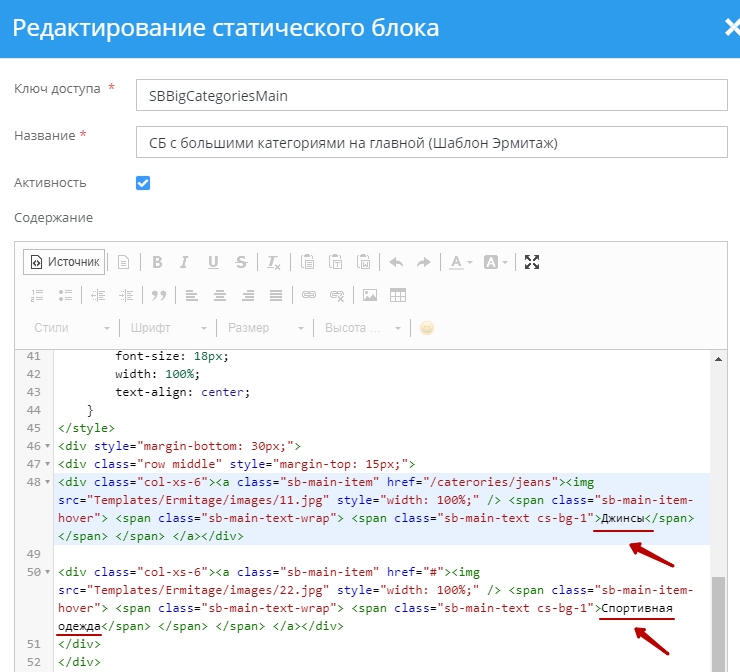Click the Название input field
The width and height of the screenshot is (740, 672).
[430, 142]
